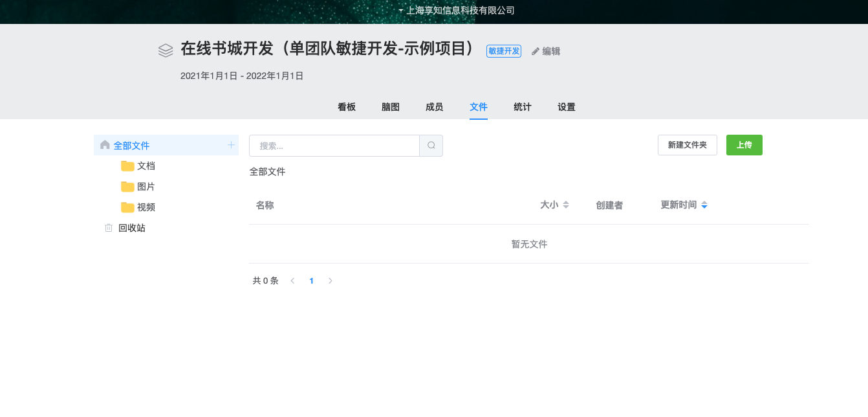The image size is (868, 417).
Task: Click the 文档 folder icon
Action: tap(127, 166)
